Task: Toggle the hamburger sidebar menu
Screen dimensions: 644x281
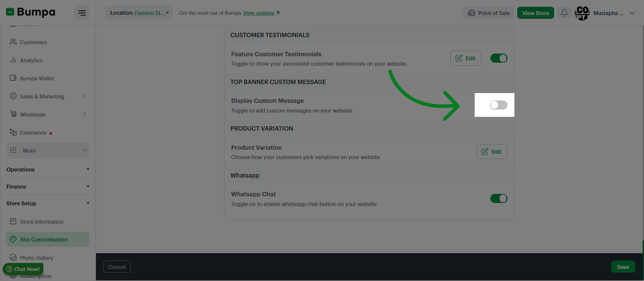Action: (82, 13)
